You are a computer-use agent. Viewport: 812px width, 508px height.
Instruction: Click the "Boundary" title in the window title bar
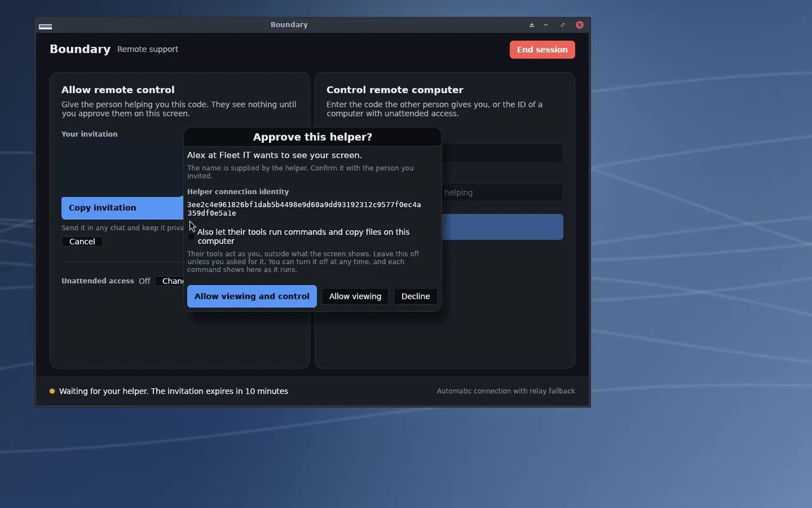pos(289,25)
